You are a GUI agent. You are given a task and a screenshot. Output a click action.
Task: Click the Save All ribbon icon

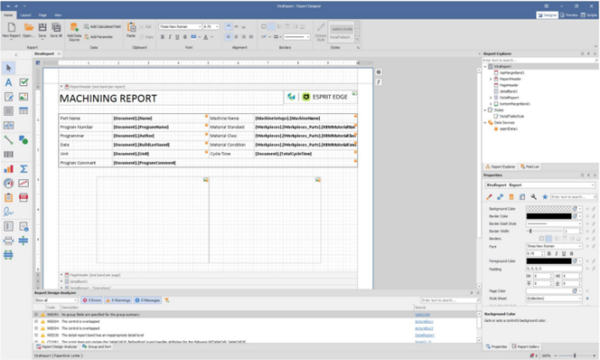(56, 30)
